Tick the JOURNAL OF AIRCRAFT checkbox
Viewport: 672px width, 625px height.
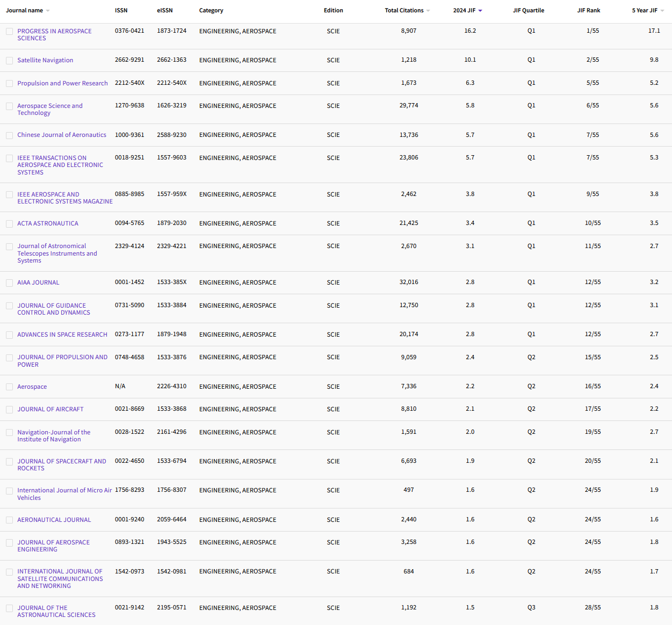pyautogui.click(x=9, y=409)
